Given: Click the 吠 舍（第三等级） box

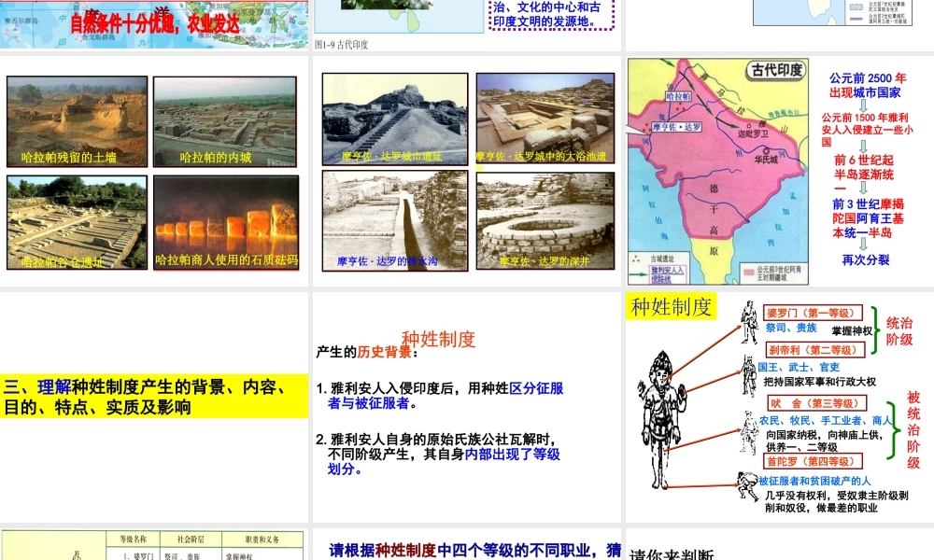Looking at the screenshot, I should 816,403.
